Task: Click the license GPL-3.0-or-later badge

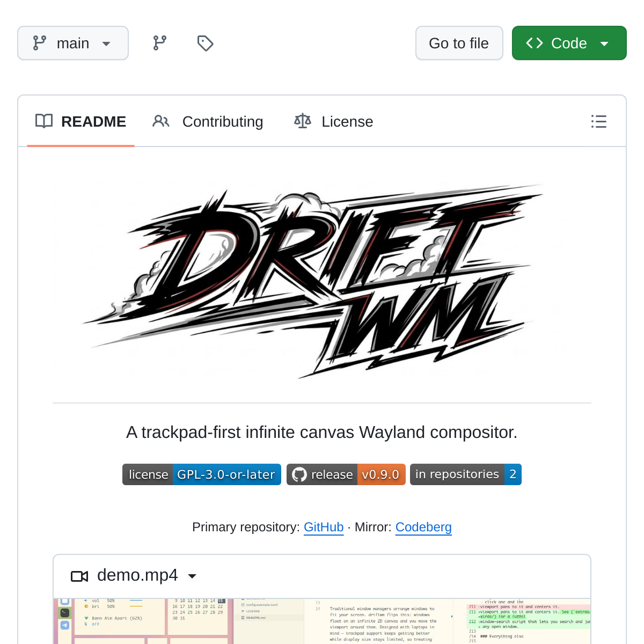Action: point(202,474)
